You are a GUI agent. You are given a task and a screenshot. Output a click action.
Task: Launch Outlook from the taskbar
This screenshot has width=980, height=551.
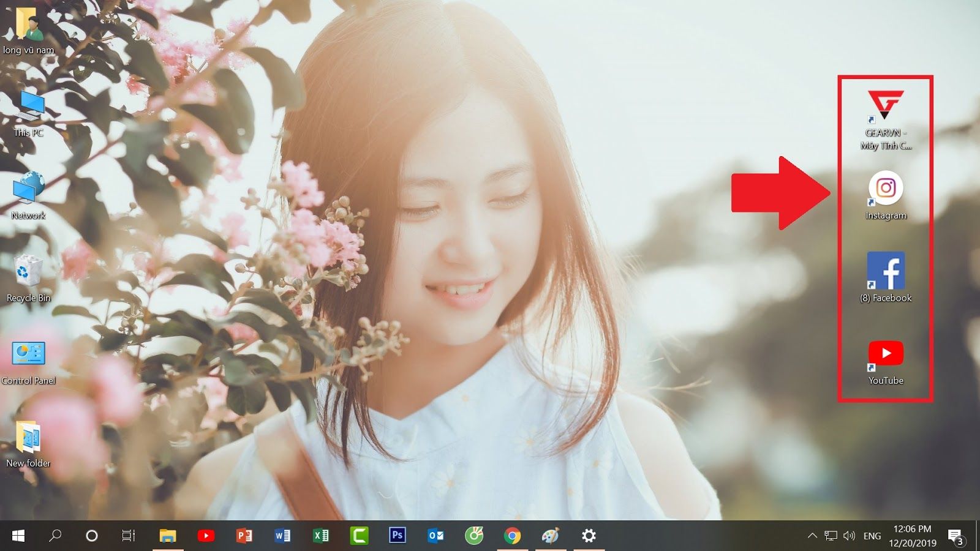(x=435, y=535)
